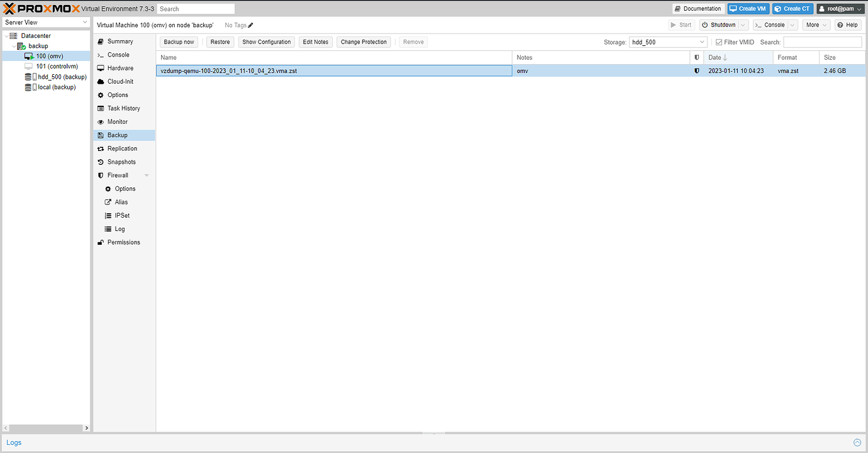Screen dimensions: 868x453
Task: Open the Snapshots panel
Action: click(x=123, y=162)
